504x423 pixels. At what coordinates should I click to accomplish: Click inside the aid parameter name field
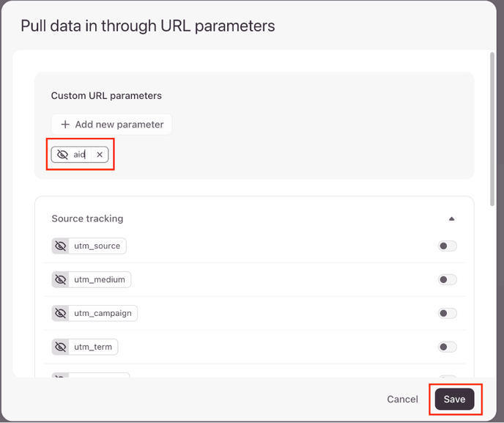tap(81, 155)
